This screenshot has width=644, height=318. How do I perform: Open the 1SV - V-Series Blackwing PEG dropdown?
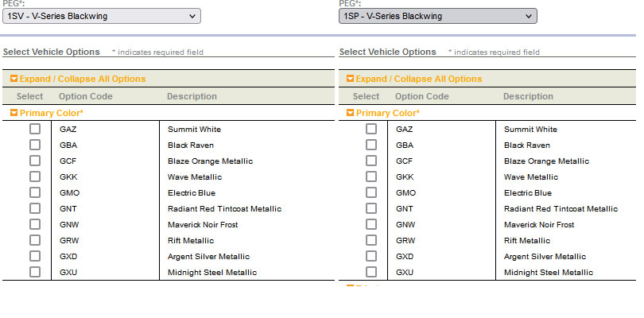tap(100, 16)
